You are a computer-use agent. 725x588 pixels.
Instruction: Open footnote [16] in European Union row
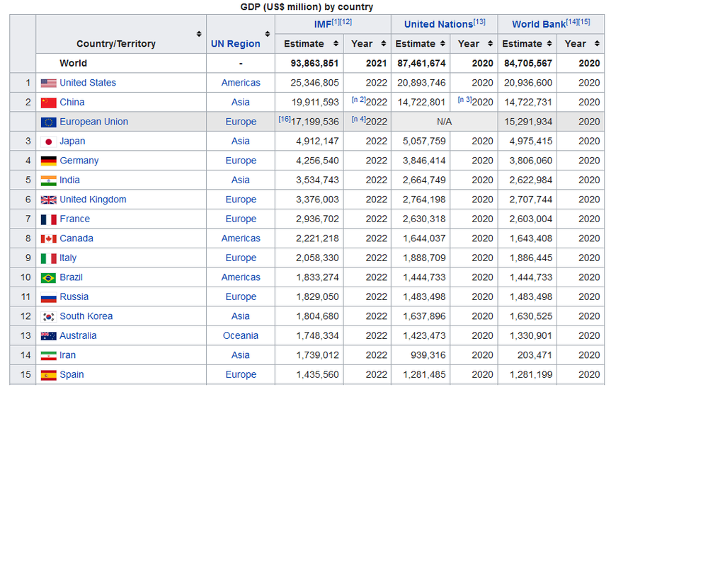coord(285,120)
